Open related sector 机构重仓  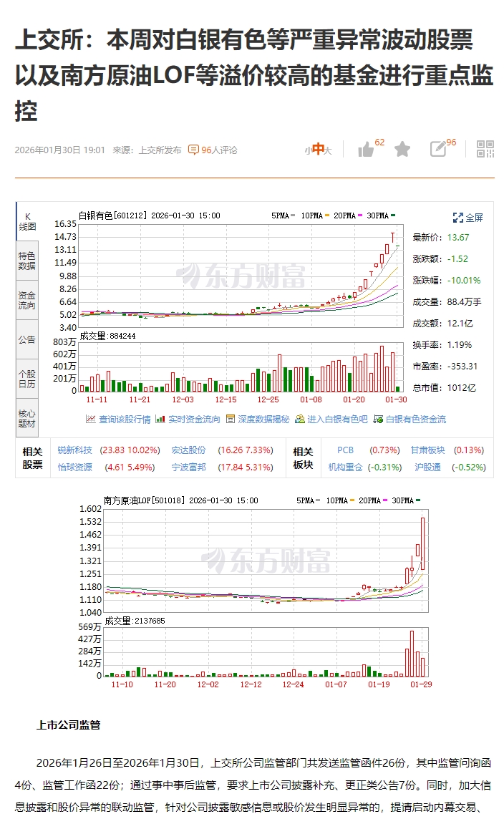[345, 467]
